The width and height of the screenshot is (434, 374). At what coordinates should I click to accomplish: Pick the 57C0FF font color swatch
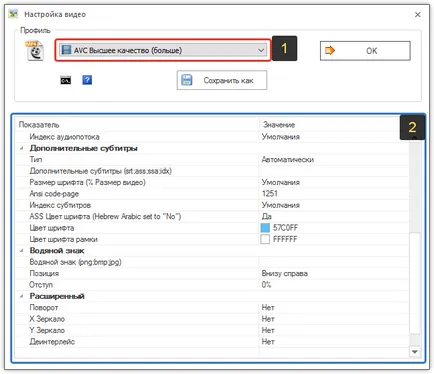tap(265, 228)
